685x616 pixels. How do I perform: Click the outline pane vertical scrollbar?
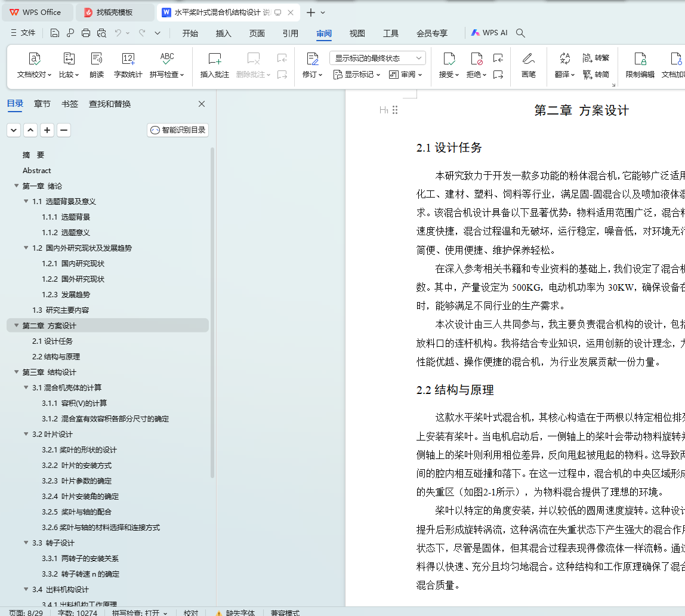(213, 313)
